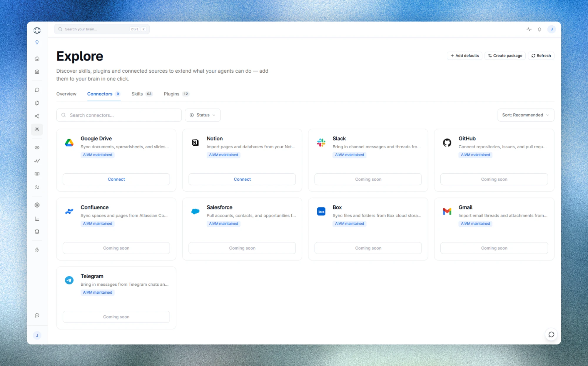
Task: Open the bar chart icon in sidebar
Action: pos(37,219)
